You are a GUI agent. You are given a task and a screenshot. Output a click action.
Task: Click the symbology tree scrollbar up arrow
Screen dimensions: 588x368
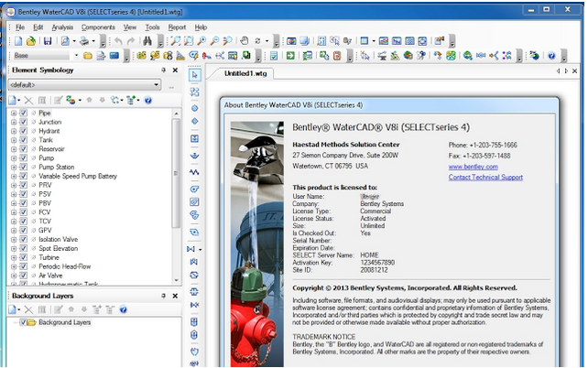click(176, 113)
